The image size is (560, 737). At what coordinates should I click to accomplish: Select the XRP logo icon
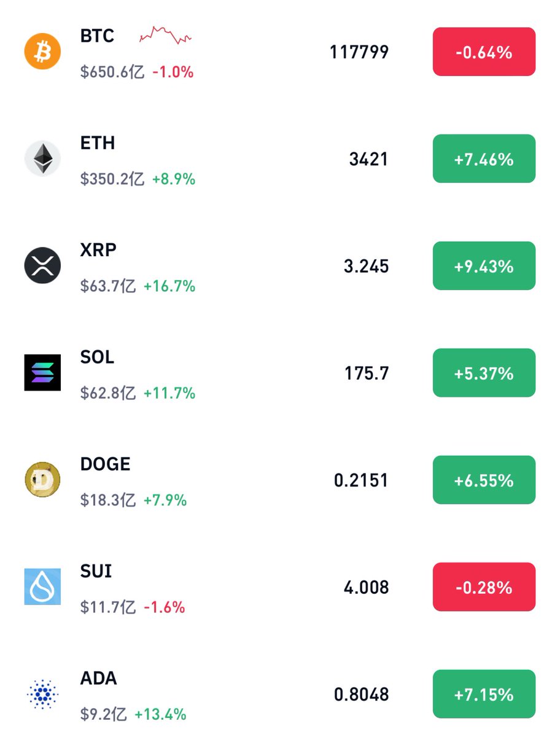pyautogui.click(x=42, y=265)
